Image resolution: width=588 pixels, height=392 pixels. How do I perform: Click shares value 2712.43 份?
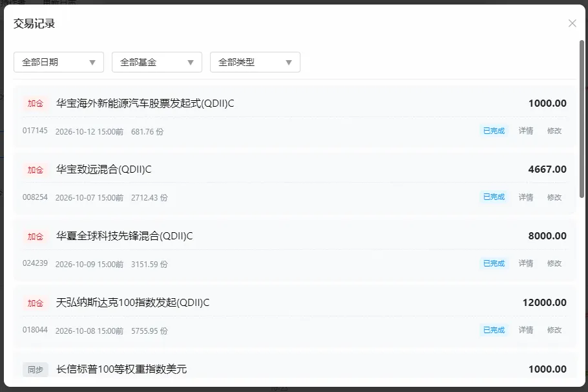point(149,198)
